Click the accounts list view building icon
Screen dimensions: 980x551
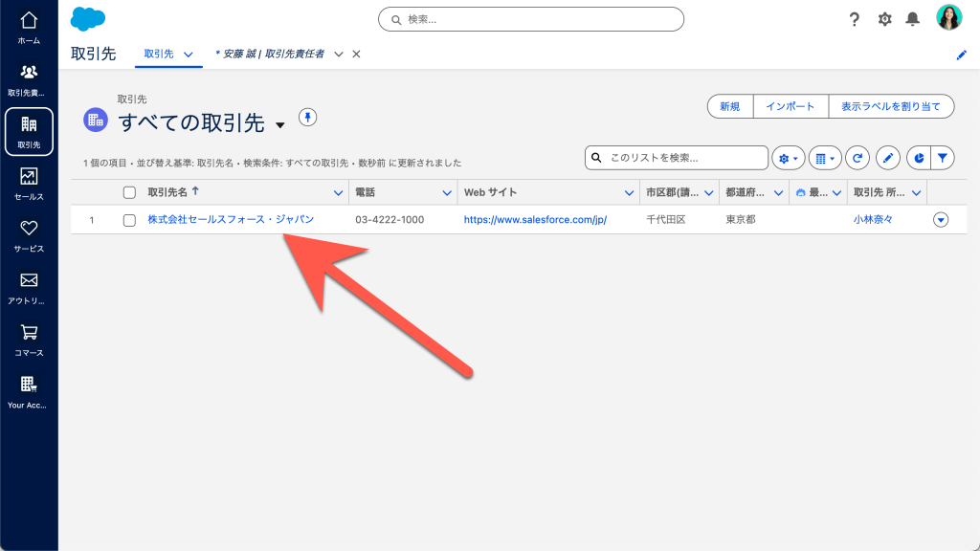pos(96,120)
